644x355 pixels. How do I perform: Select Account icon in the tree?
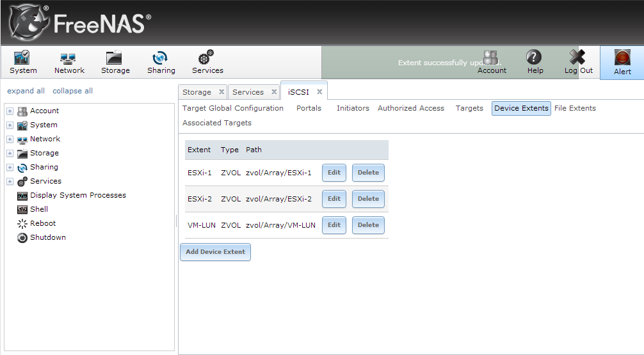22,111
